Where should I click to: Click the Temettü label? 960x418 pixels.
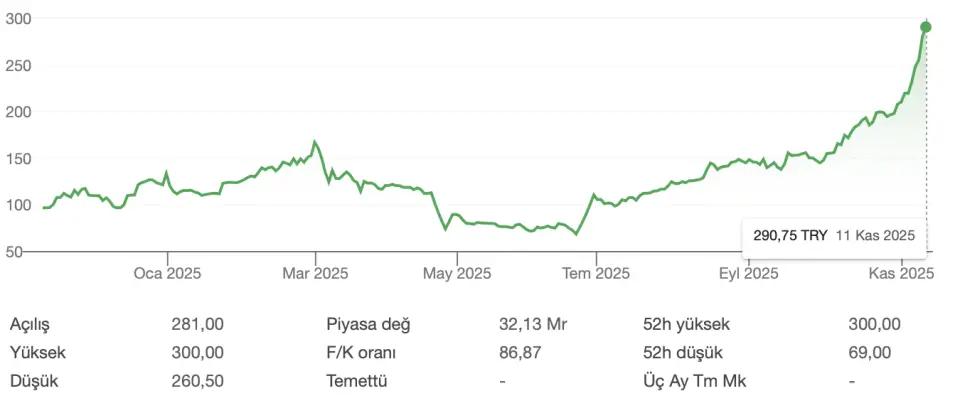356,381
